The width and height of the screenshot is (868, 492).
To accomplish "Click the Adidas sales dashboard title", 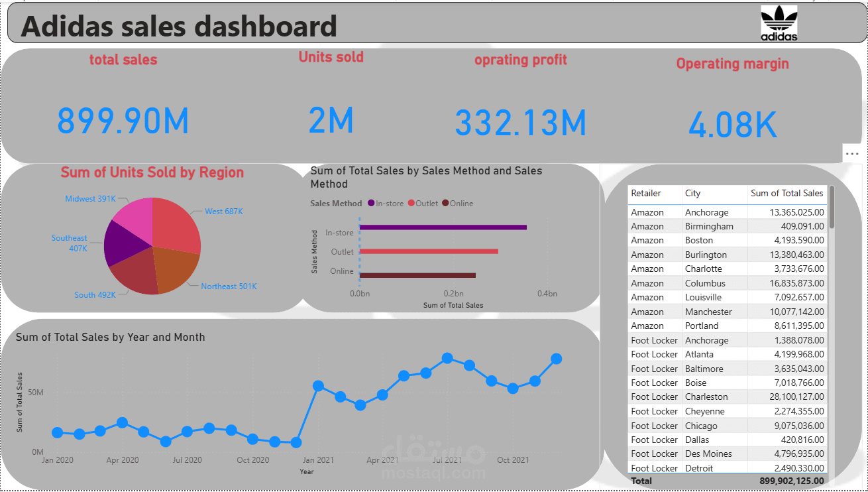I will tap(180, 26).
